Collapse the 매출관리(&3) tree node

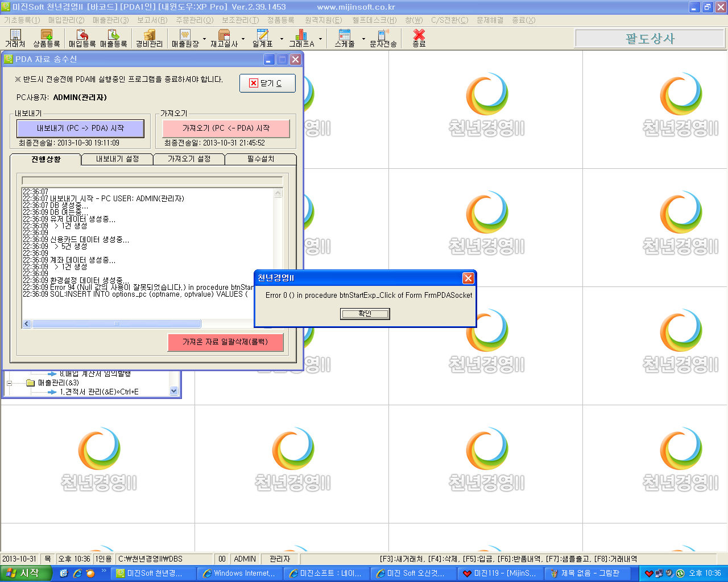click(x=9, y=383)
